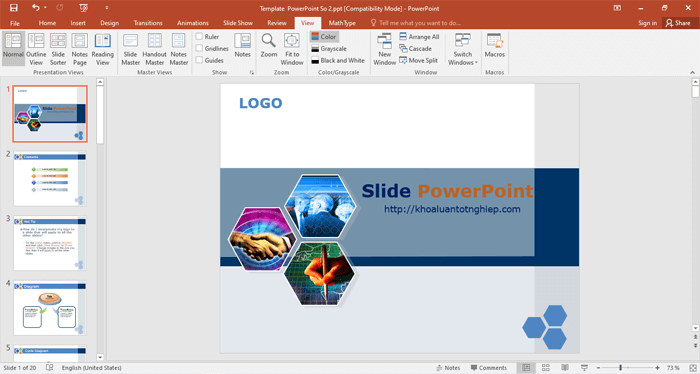The image size is (700, 374).
Task: Open spell check status bar icon
Action: [x=50, y=368]
